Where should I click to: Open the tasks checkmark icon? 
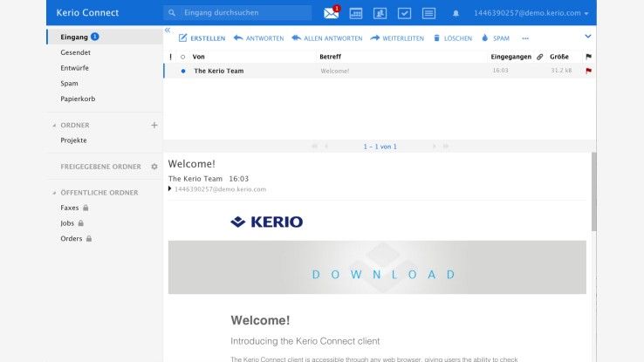[404, 13]
